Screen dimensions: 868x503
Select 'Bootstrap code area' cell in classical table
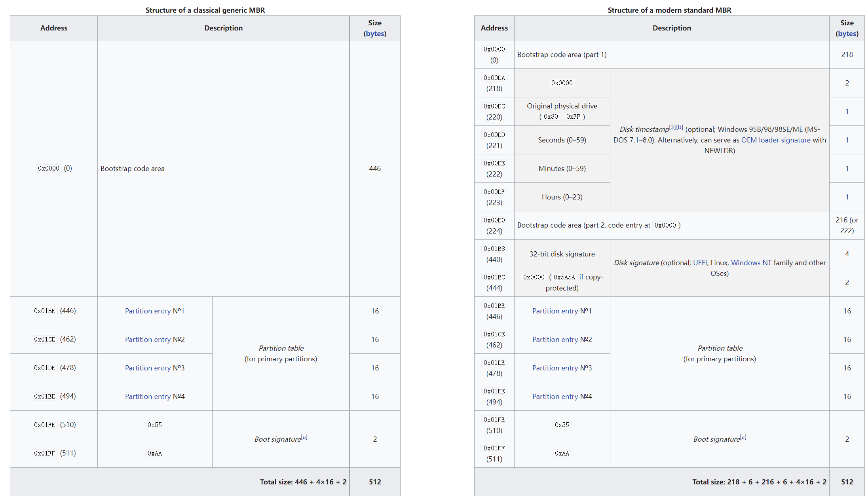pos(224,169)
